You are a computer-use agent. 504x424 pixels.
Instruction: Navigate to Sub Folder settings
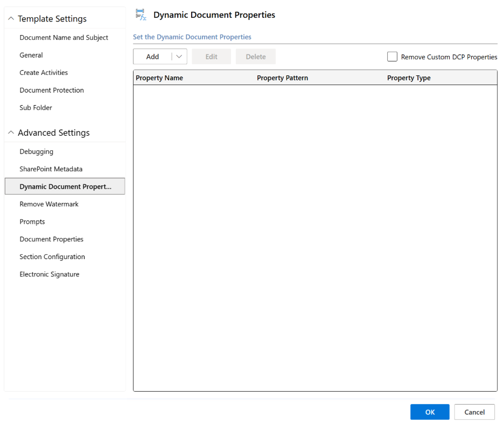click(36, 108)
